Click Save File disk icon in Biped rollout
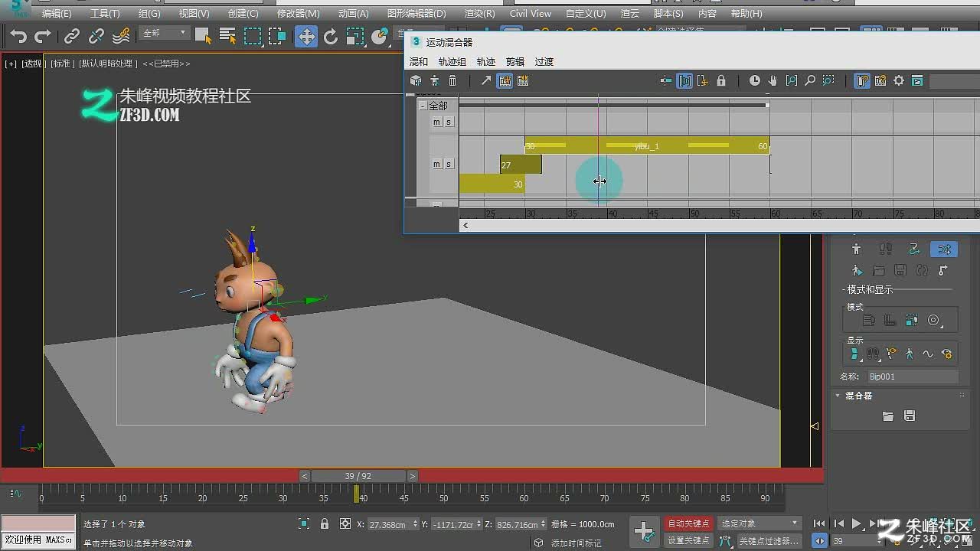980x551 pixels. tap(900, 270)
